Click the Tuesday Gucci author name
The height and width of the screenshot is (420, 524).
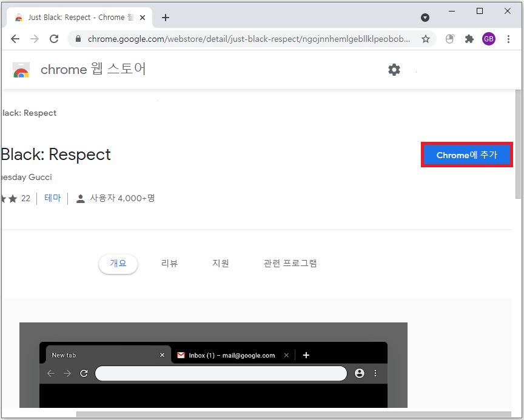coord(27,177)
